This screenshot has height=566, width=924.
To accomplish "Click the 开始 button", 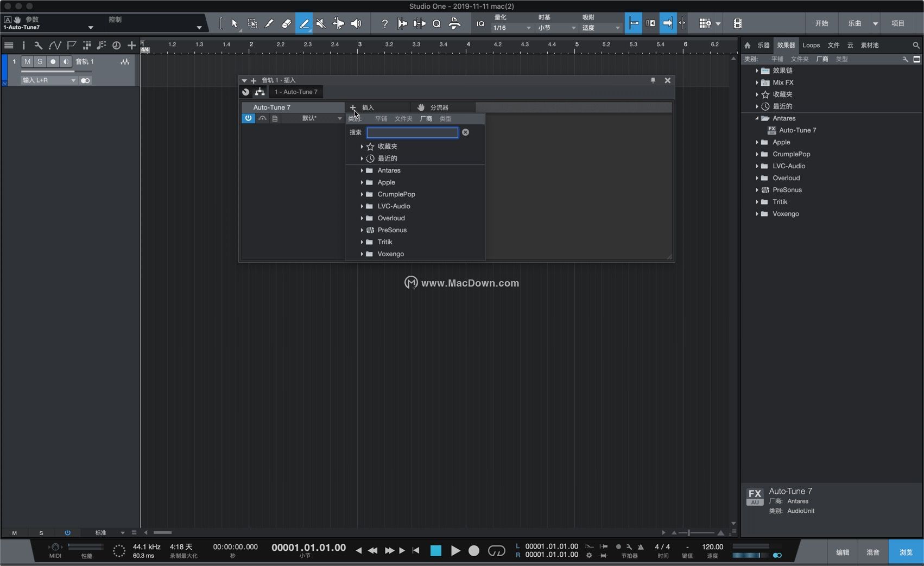I will pos(821,23).
